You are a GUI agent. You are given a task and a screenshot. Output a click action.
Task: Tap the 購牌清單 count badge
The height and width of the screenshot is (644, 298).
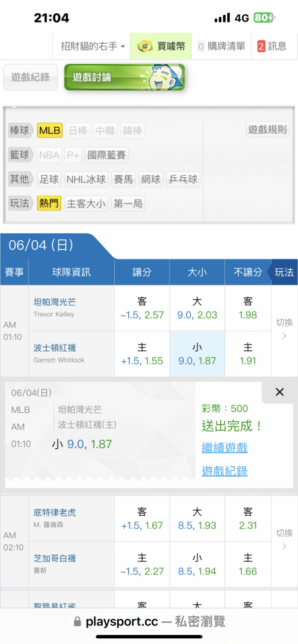201,46
